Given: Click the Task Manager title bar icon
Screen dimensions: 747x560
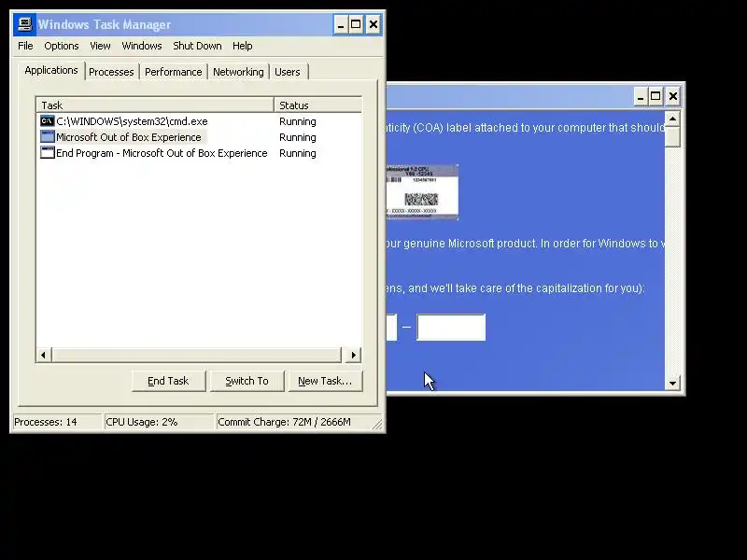Looking at the screenshot, I should point(25,24).
